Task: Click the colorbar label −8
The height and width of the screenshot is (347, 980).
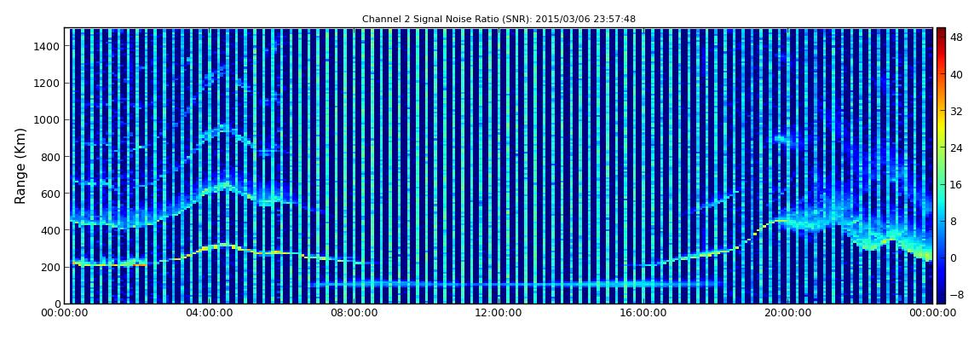Action: coord(955,294)
